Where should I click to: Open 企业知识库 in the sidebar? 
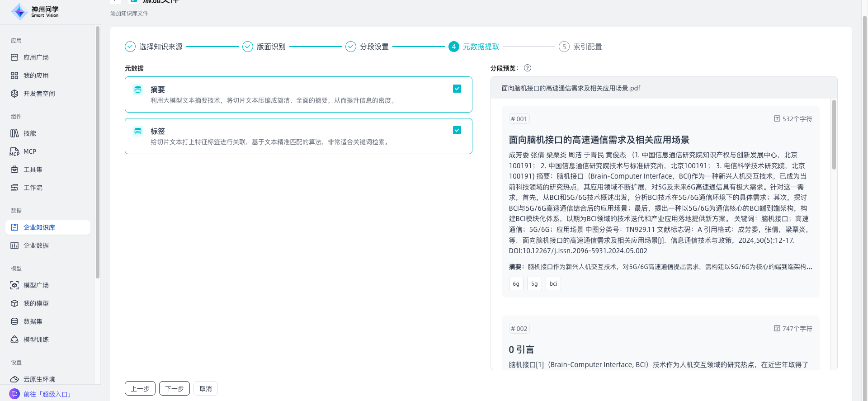click(39, 227)
